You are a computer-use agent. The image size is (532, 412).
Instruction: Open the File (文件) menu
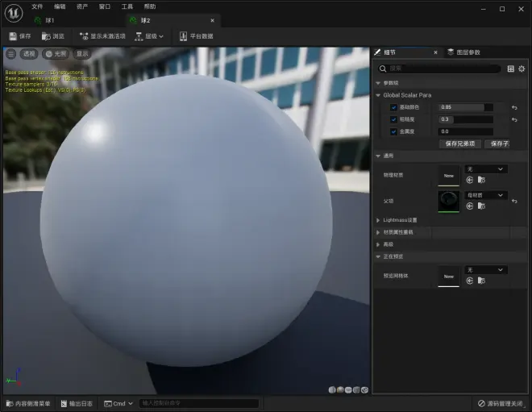[x=37, y=6]
